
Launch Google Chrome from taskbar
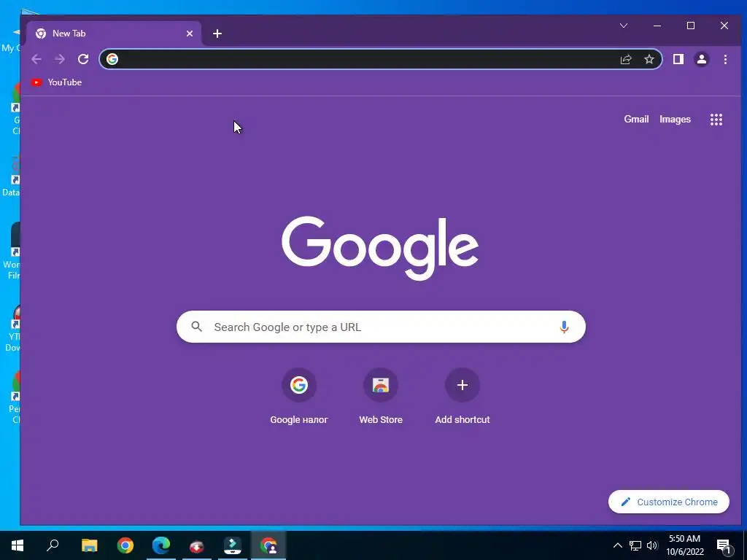[125, 545]
